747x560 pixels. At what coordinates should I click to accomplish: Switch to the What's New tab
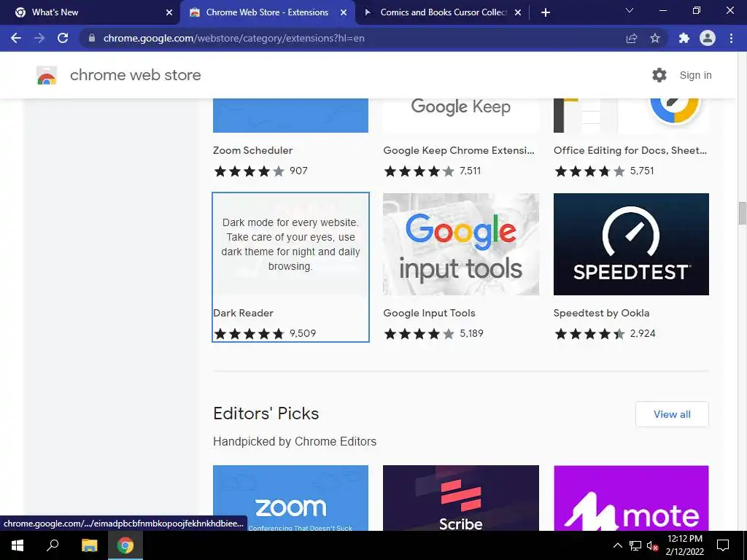click(90, 12)
